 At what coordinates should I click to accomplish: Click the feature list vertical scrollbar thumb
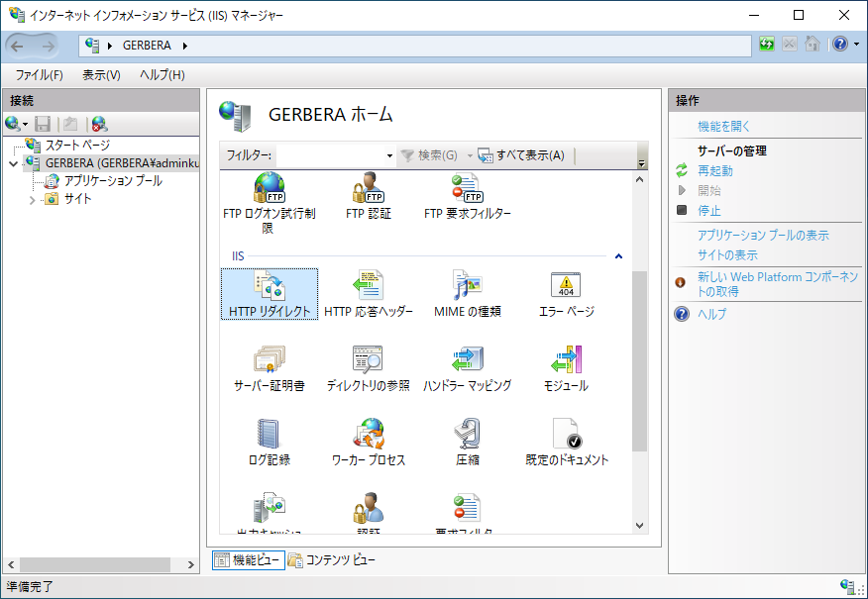tap(639, 361)
